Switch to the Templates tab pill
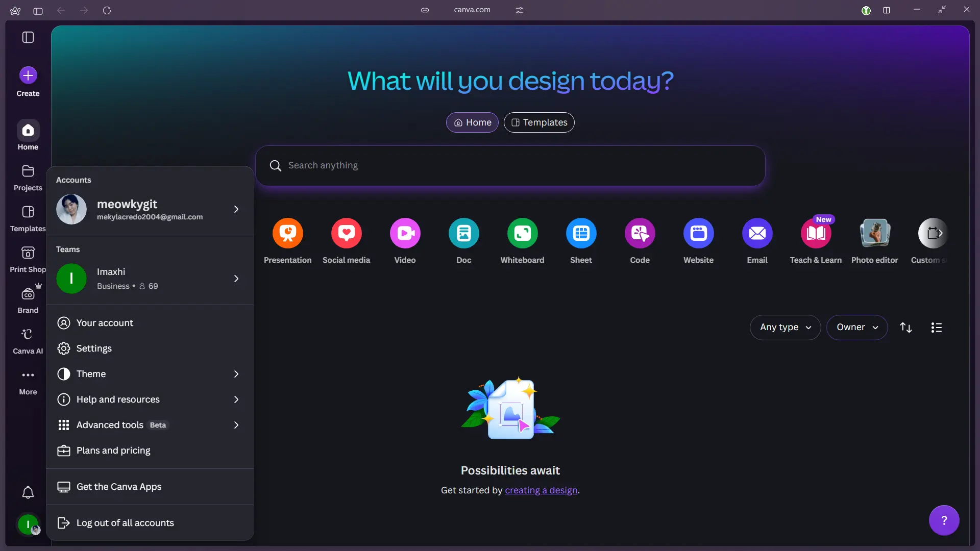This screenshot has height=551, width=980. pos(539,122)
